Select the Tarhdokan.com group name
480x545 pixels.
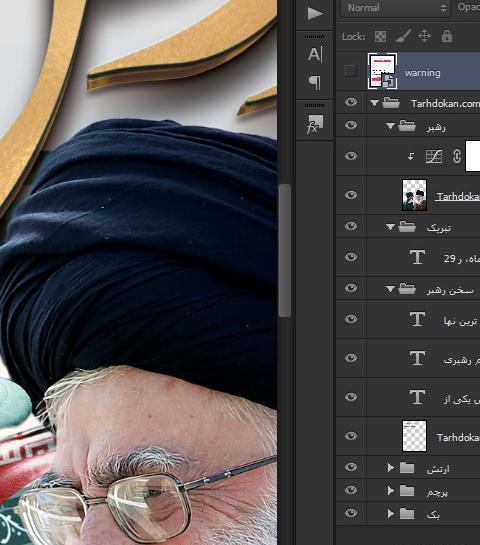445,104
